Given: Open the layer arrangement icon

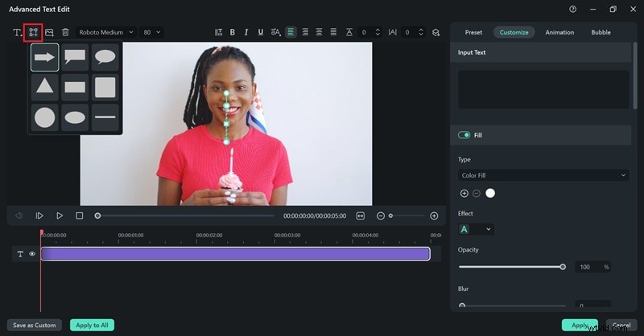Looking at the screenshot, I should [436, 32].
